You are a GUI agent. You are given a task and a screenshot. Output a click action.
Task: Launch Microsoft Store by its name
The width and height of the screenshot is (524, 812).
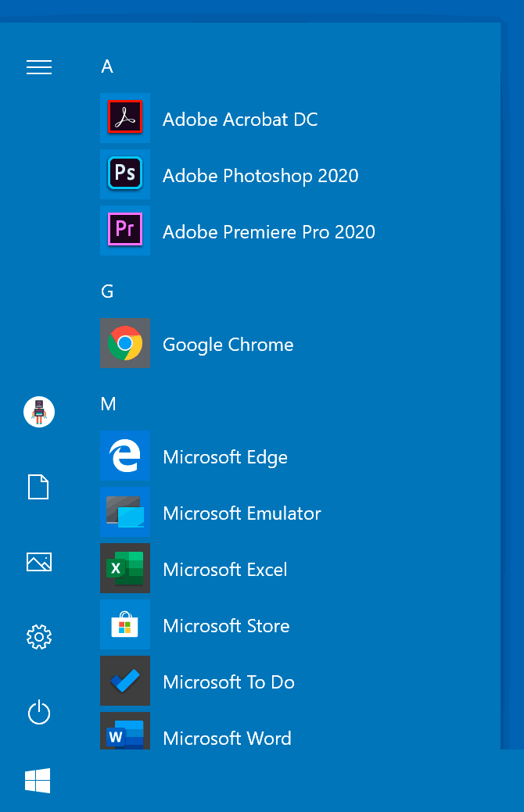pos(226,626)
